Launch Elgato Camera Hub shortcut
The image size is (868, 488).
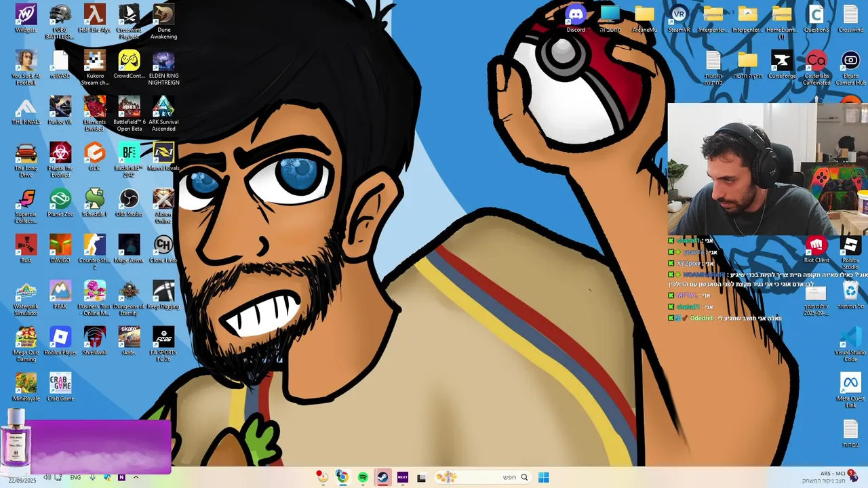click(850, 68)
